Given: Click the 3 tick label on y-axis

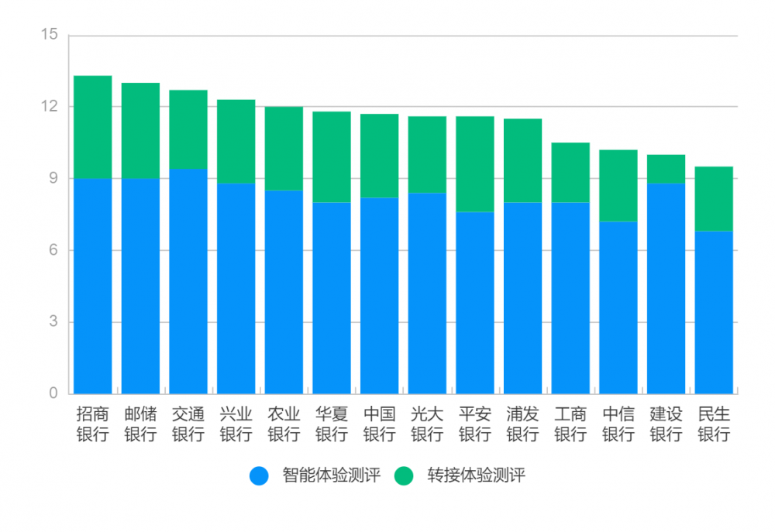Looking at the screenshot, I should click(53, 321).
